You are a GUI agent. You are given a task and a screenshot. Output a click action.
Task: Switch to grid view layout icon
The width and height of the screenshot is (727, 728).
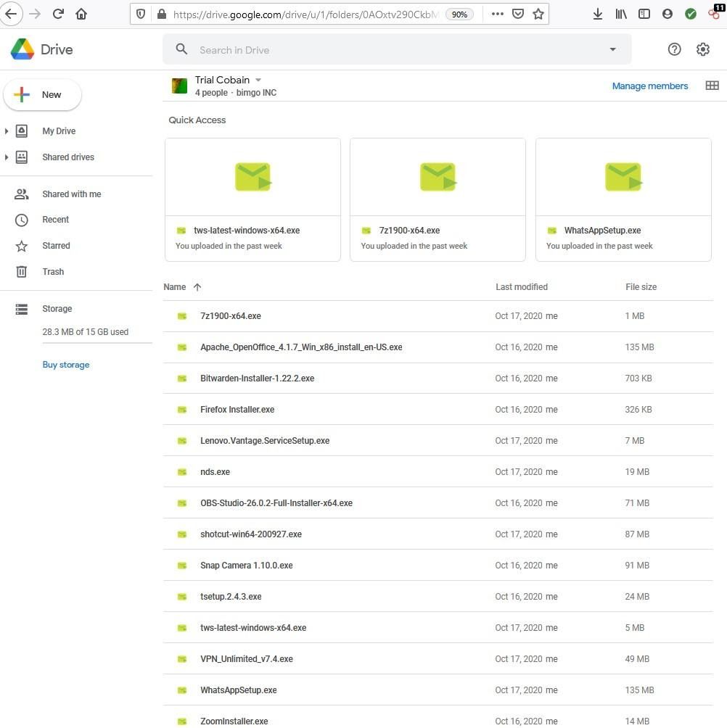click(x=712, y=86)
